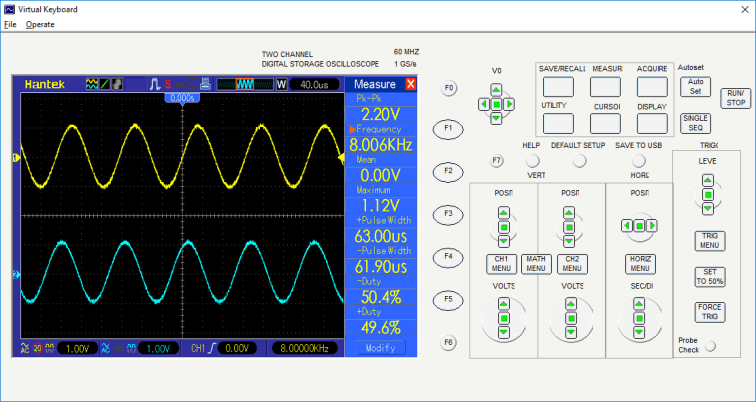756x402 pixels.
Task: Raise trigger level with the up arrow
Action: click(x=708, y=181)
